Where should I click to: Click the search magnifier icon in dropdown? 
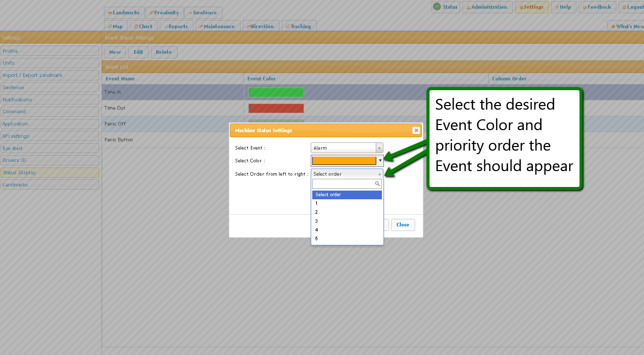pyautogui.click(x=377, y=184)
